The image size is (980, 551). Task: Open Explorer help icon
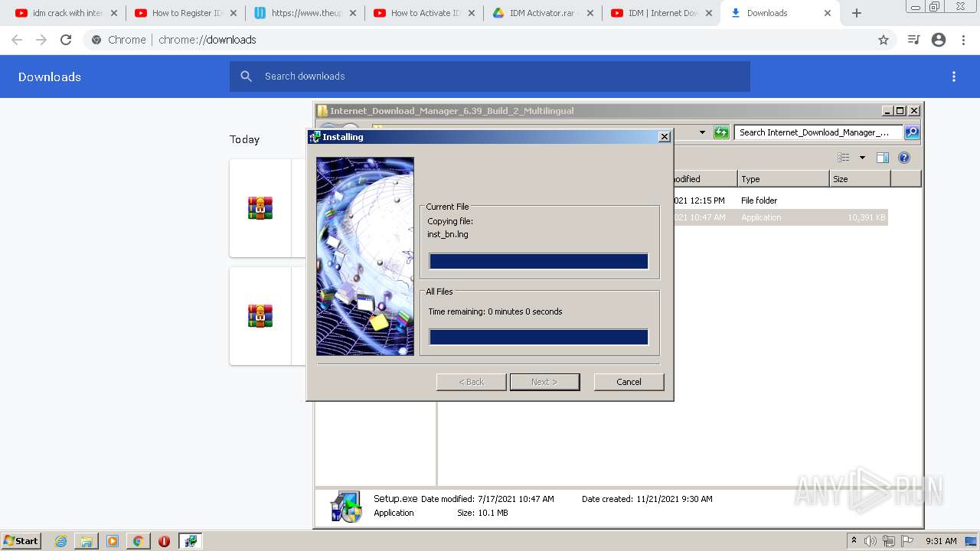pyautogui.click(x=904, y=158)
